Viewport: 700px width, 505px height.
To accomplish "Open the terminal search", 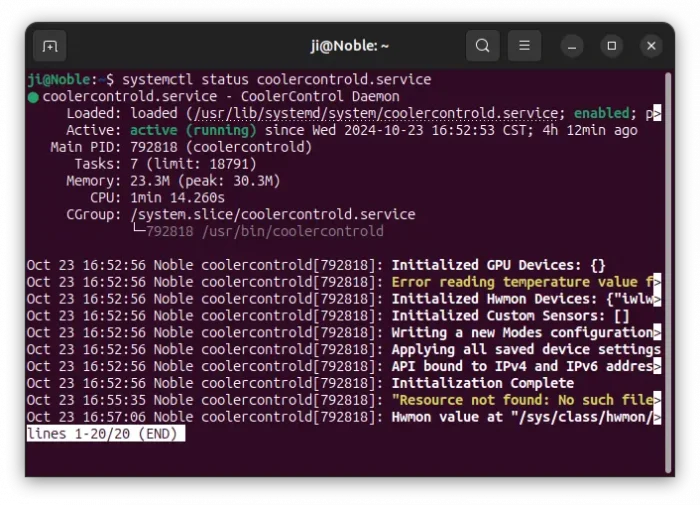I will tap(482, 46).
